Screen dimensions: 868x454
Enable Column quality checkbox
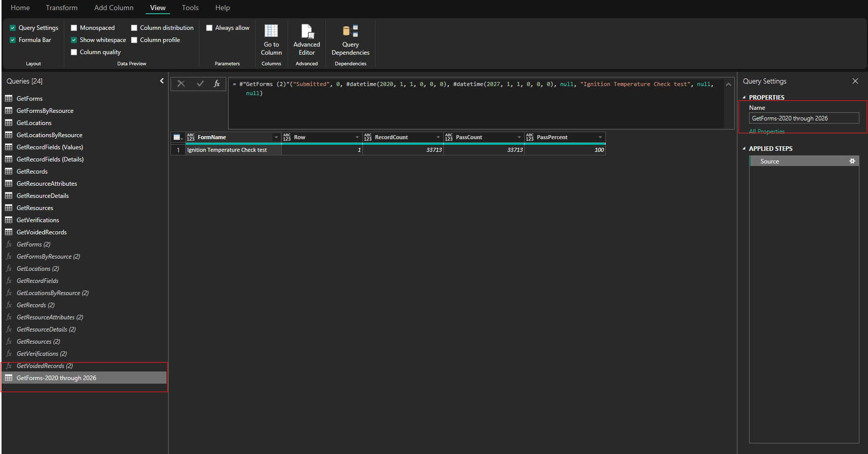[x=74, y=52]
